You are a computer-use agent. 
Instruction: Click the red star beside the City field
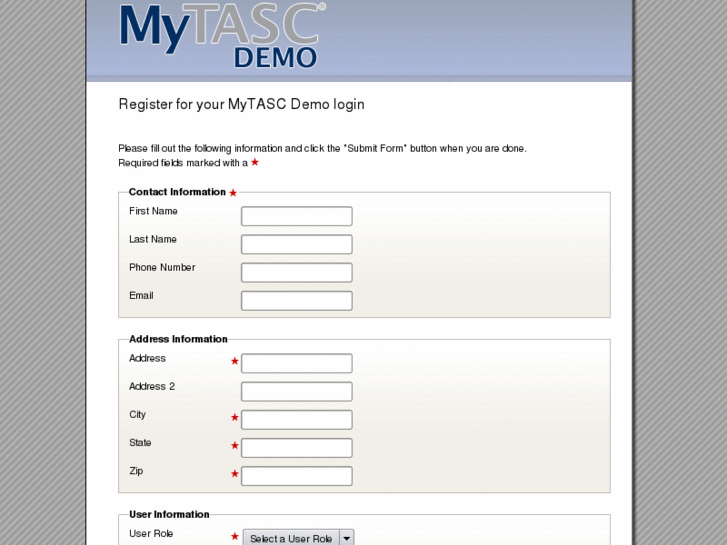[235, 417]
